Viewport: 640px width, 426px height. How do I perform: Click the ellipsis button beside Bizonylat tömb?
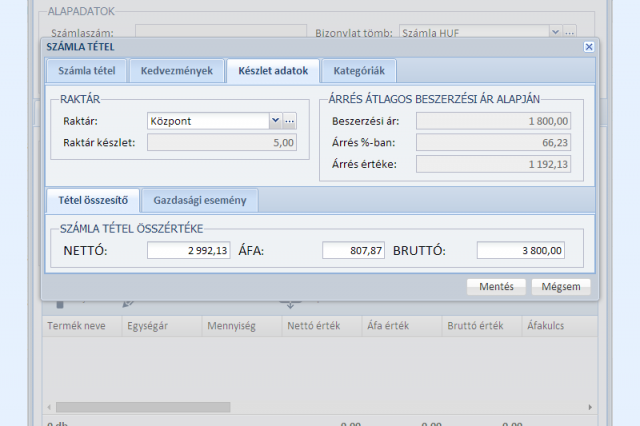[x=570, y=33]
